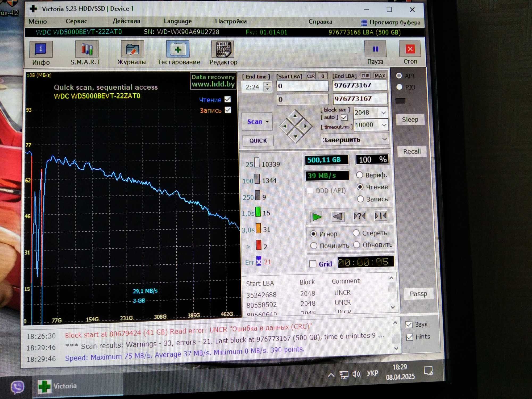The height and width of the screenshot is (399, 532).
Task: Click the Recall button
Action: click(x=412, y=151)
